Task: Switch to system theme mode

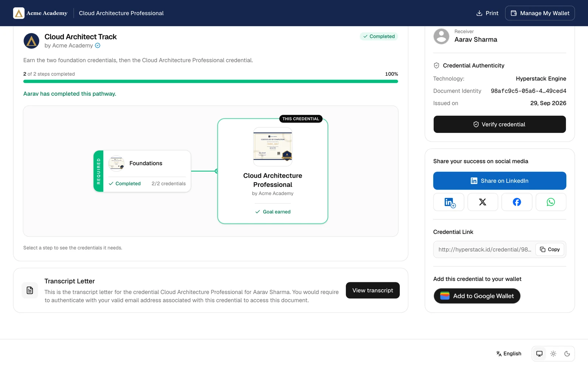Action: coord(539,354)
